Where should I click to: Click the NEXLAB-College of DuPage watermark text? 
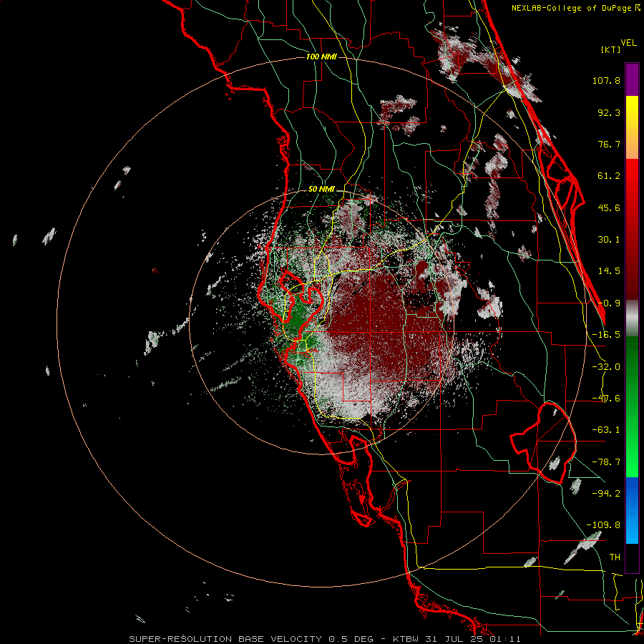[575, 8]
